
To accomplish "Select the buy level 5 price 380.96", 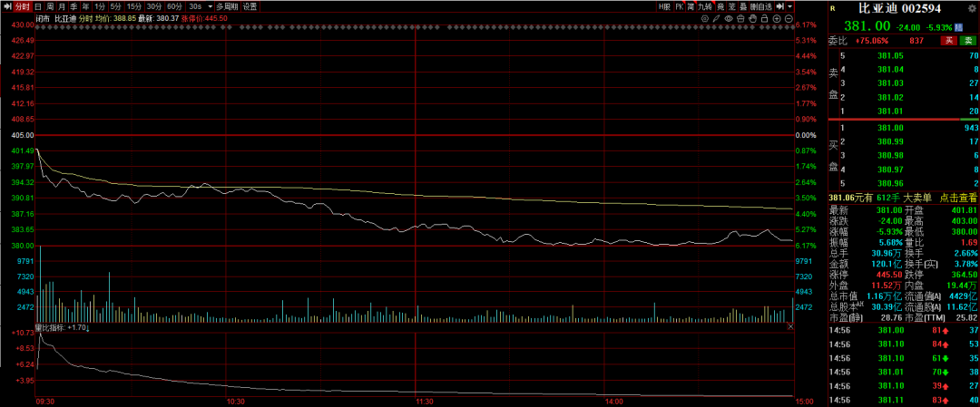I will 891,183.
